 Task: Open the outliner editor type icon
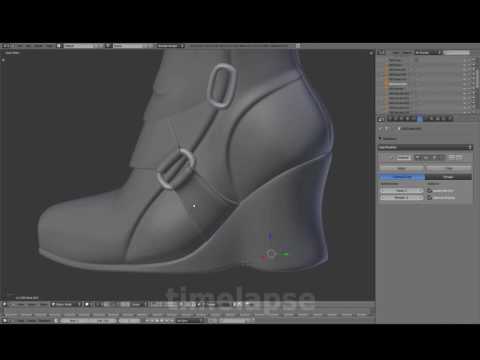point(381,52)
